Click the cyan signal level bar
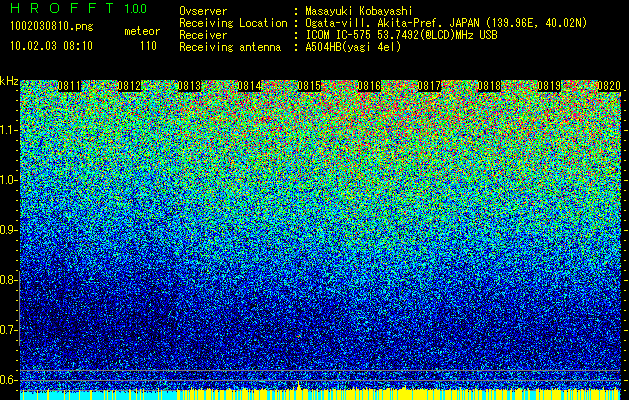The height and width of the screenshot is (400, 629). 99,395
